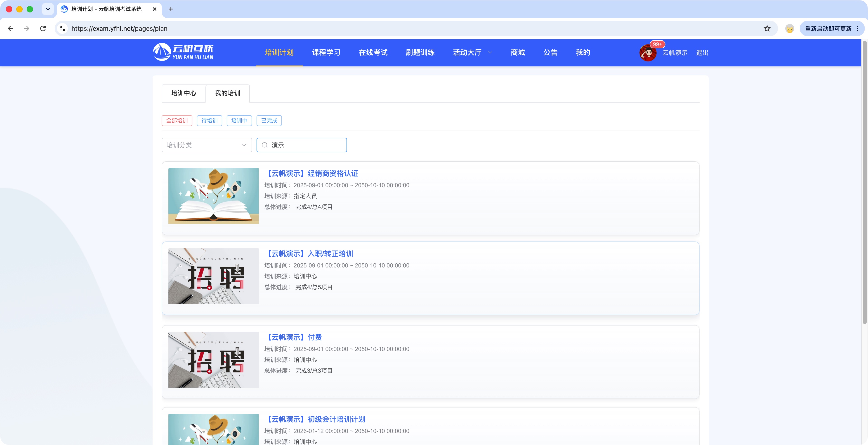Open 【云帆演示】初级会计培训计划 training

point(315,419)
